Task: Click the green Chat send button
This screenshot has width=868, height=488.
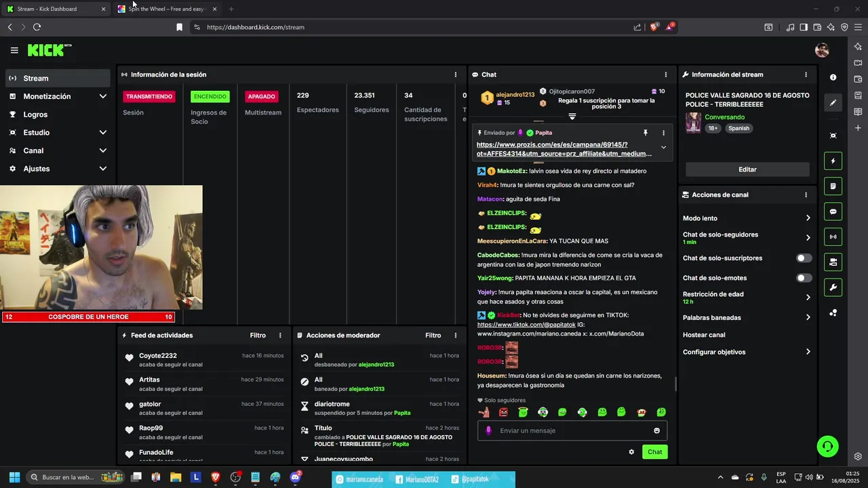Action: coord(654,452)
